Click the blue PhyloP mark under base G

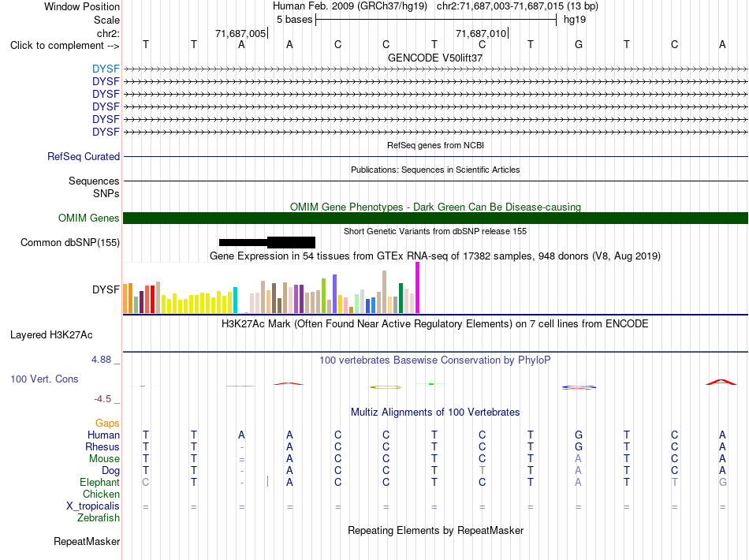[x=579, y=387]
